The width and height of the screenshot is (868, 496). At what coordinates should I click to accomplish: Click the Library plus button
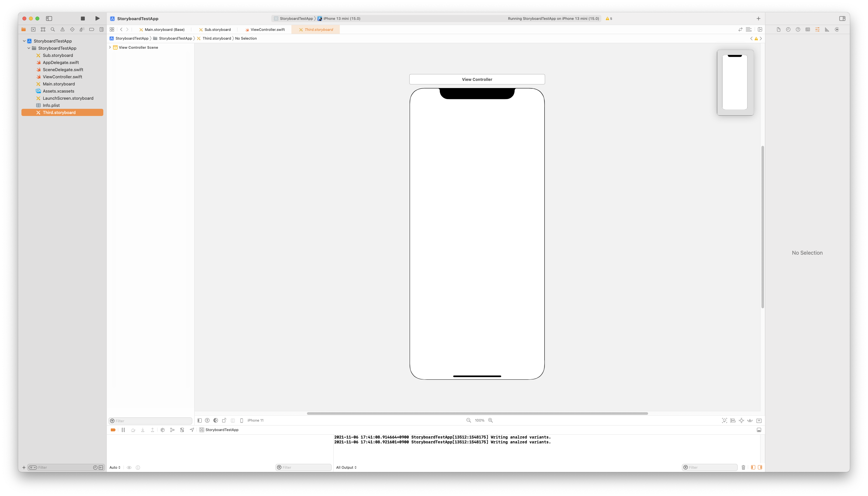point(758,19)
